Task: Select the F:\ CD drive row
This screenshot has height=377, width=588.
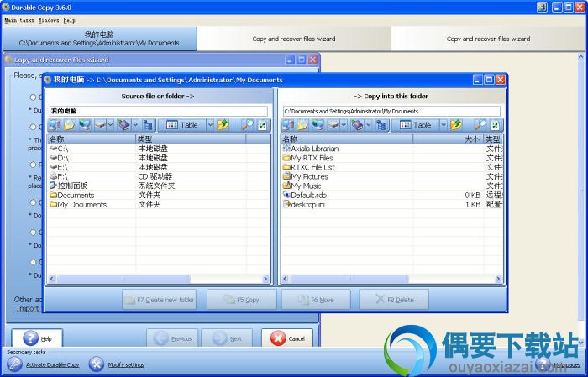Action: [158, 176]
